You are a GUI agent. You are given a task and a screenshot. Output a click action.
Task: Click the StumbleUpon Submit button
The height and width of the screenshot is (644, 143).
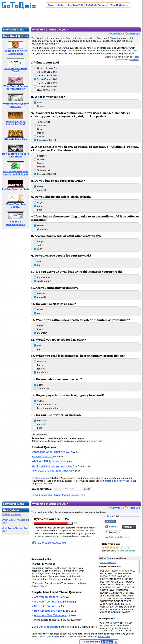(x=110, y=527)
